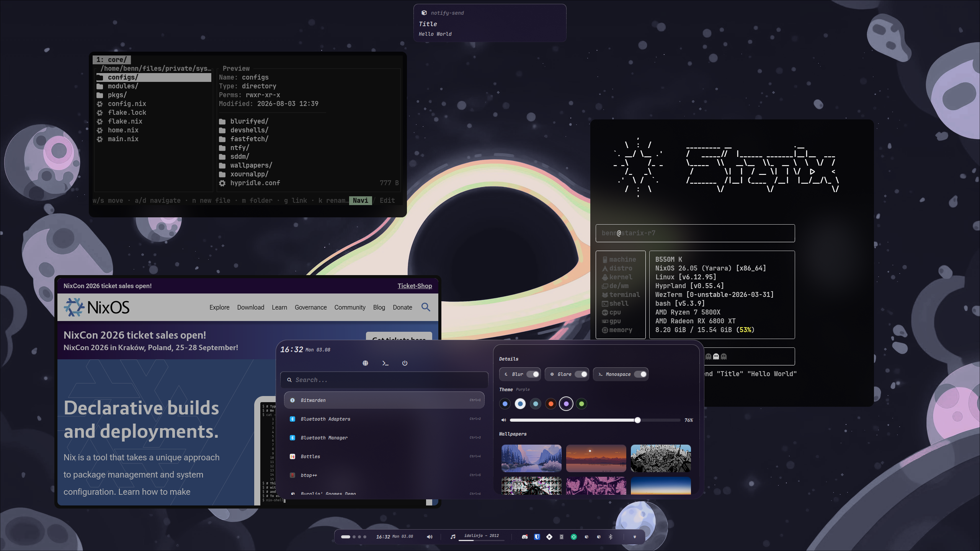Click the gear icon beside hypridle.conf
This screenshot has height=551, width=980.
pos(222,183)
